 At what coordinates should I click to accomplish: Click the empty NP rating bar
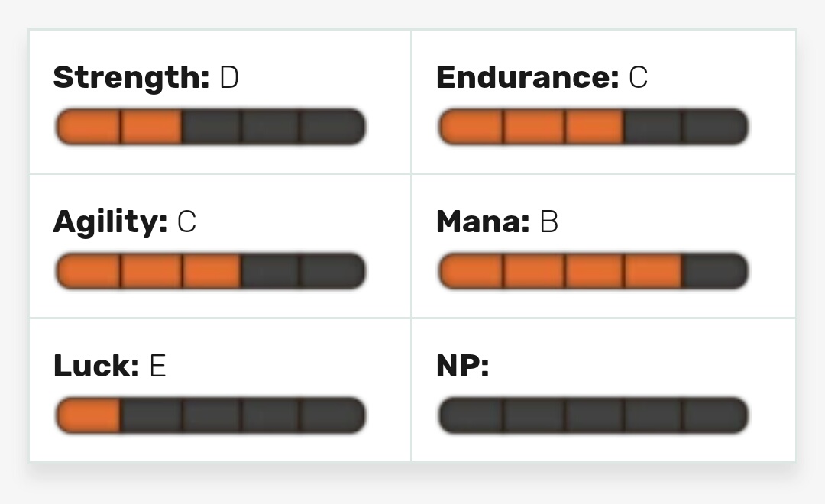tap(593, 415)
